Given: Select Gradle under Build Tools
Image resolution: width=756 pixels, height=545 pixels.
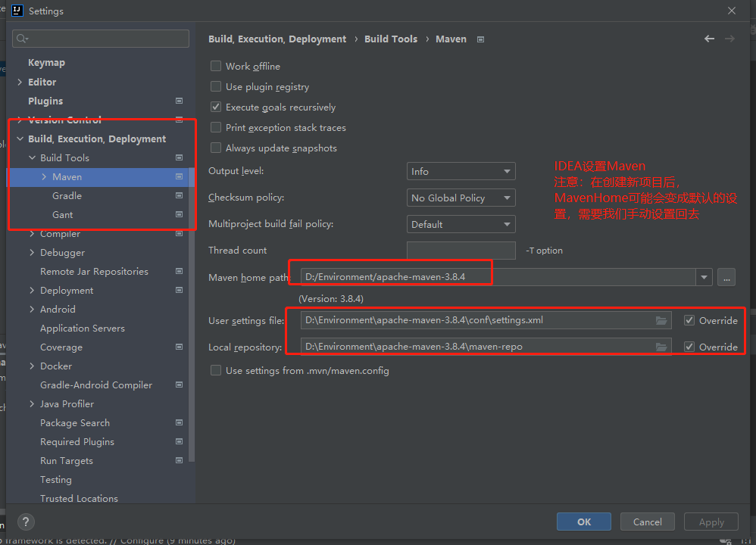Looking at the screenshot, I should pyautogui.click(x=67, y=195).
